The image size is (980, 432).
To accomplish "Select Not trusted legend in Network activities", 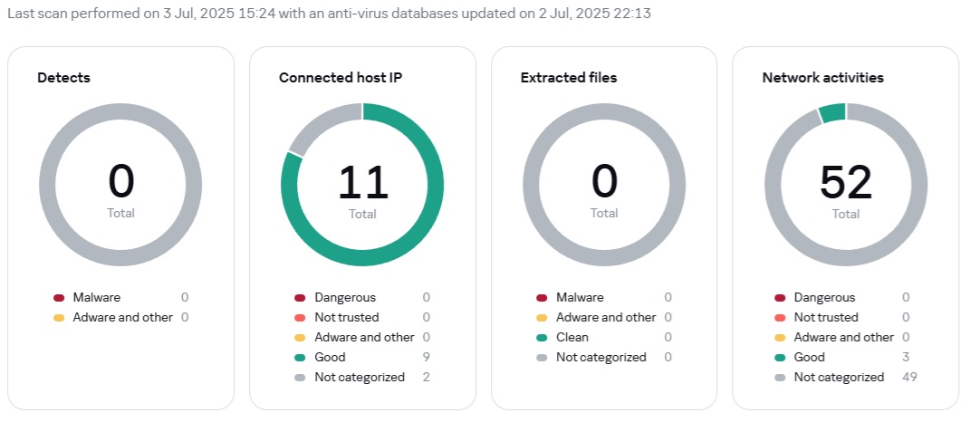I will pyautogui.click(x=826, y=318).
